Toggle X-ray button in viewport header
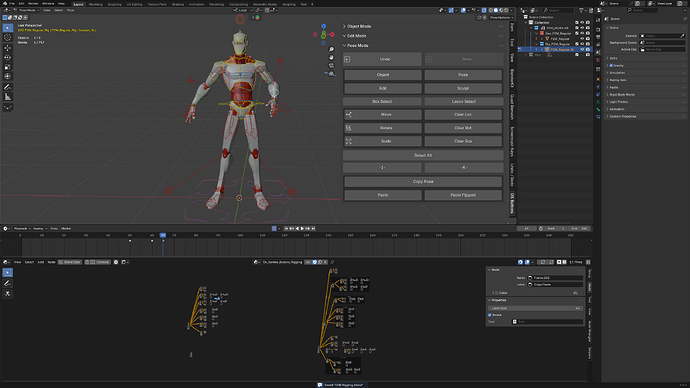690x388 pixels. 484,10
